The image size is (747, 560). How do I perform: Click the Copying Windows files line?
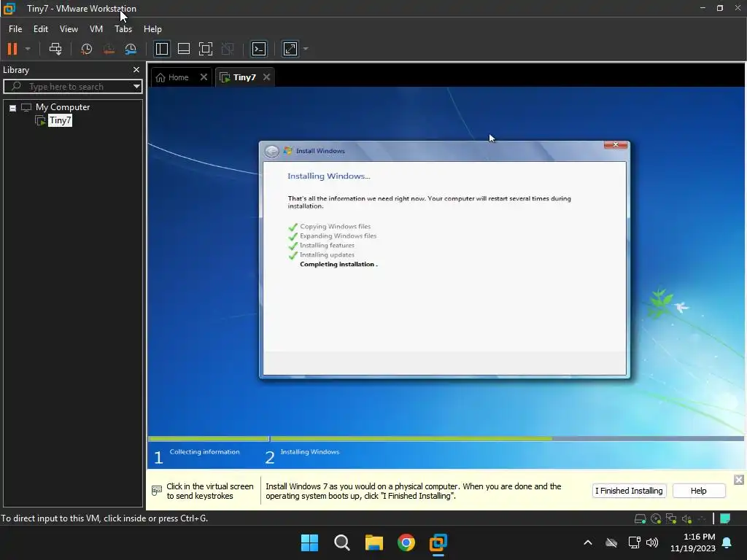click(336, 227)
